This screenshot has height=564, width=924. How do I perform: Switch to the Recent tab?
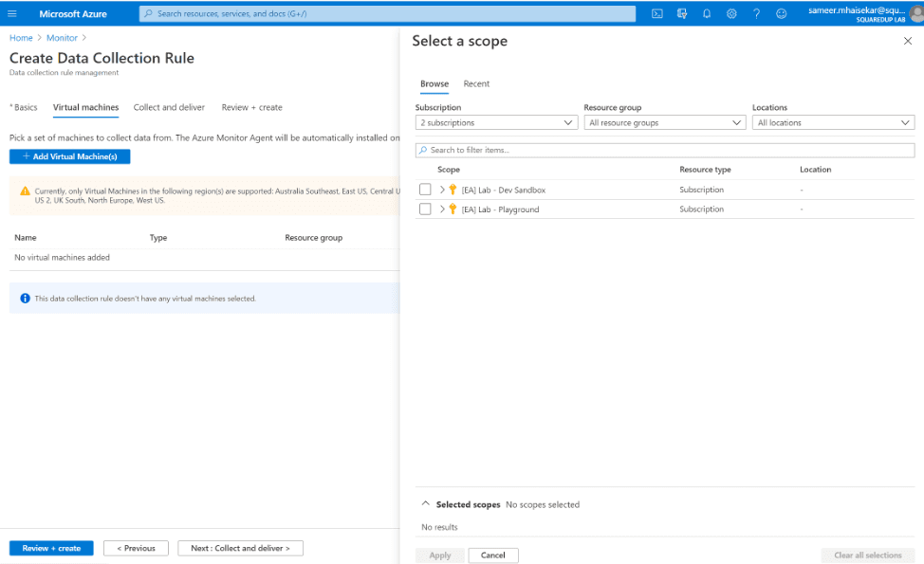(476, 84)
